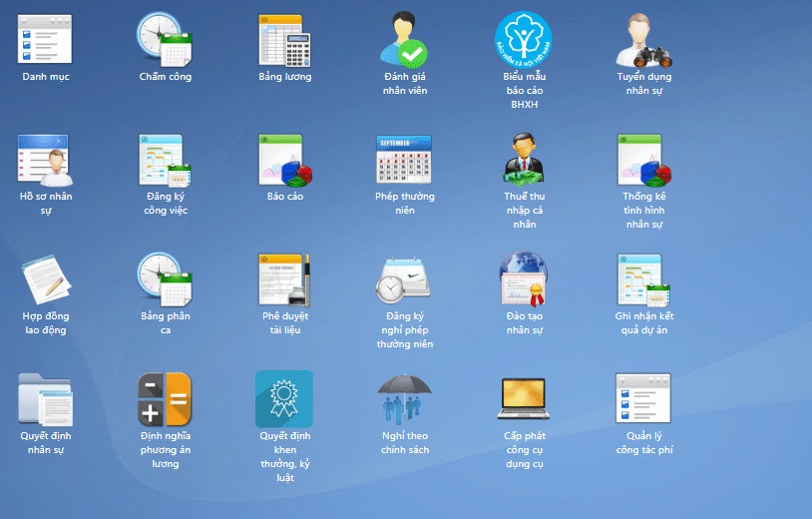This screenshot has width=812, height=519.
Task: Open the Đăng ký công việc icon
Action: [x=165, y=160]
